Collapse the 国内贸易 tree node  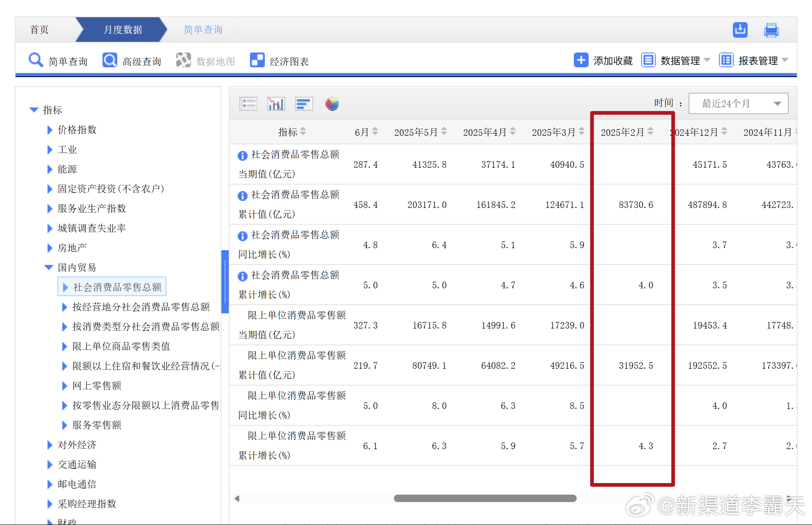pyautogui.click(x=49, y=267)
